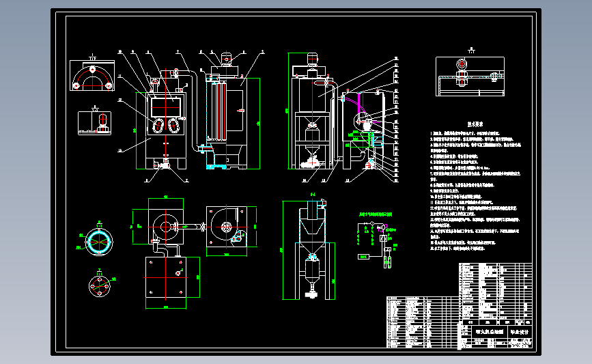Select the motor atop the side elevation view
Screen dimensions: 592x364
coord(313,59)
